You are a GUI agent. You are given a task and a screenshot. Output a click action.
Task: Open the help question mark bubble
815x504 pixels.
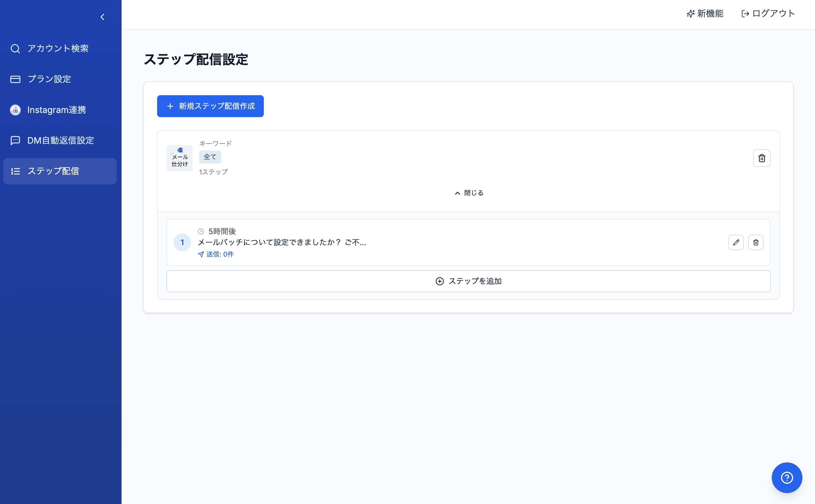click(x=787, y=477)
